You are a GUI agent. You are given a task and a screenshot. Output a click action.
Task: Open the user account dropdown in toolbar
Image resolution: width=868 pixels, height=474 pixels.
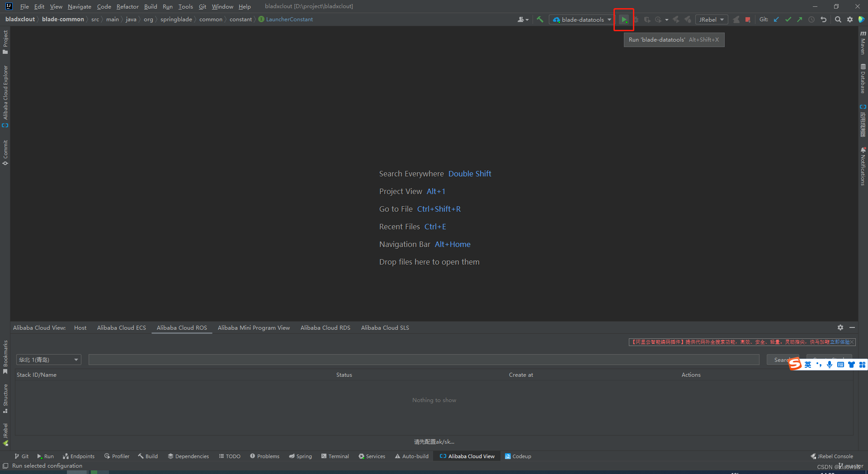[523, 19]
